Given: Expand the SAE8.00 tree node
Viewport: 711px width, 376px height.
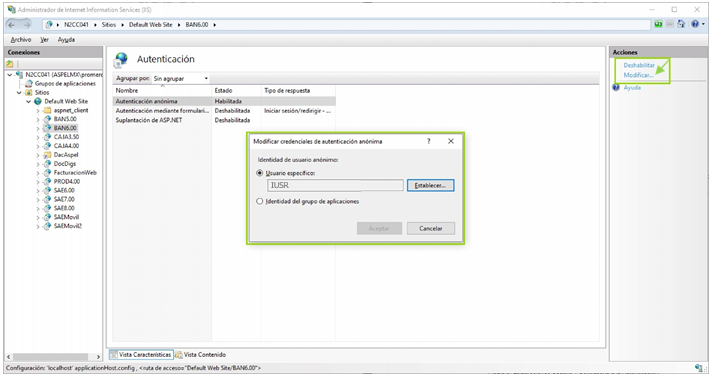Looking at the screenshot, I should [x=38, y=208].
